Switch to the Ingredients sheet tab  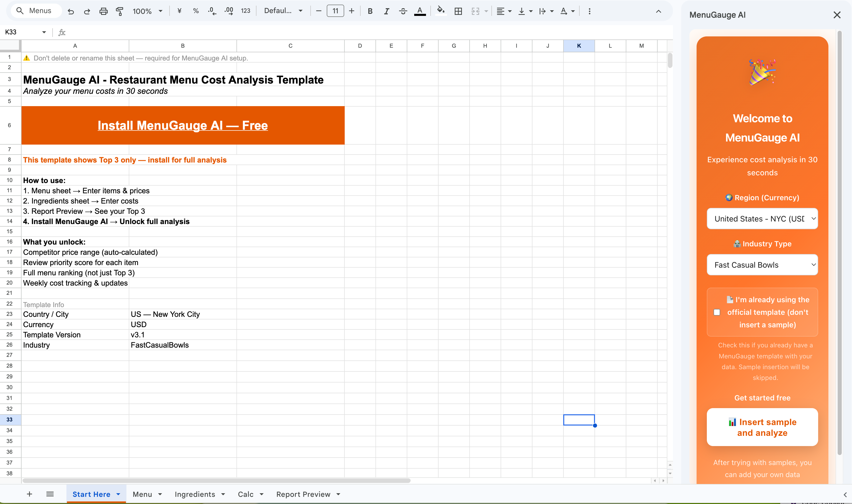pyautogui.click(x=195, y=494)
